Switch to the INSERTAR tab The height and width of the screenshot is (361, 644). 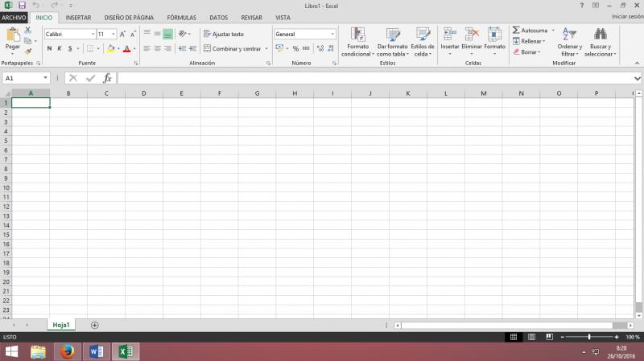click(78, 17)
